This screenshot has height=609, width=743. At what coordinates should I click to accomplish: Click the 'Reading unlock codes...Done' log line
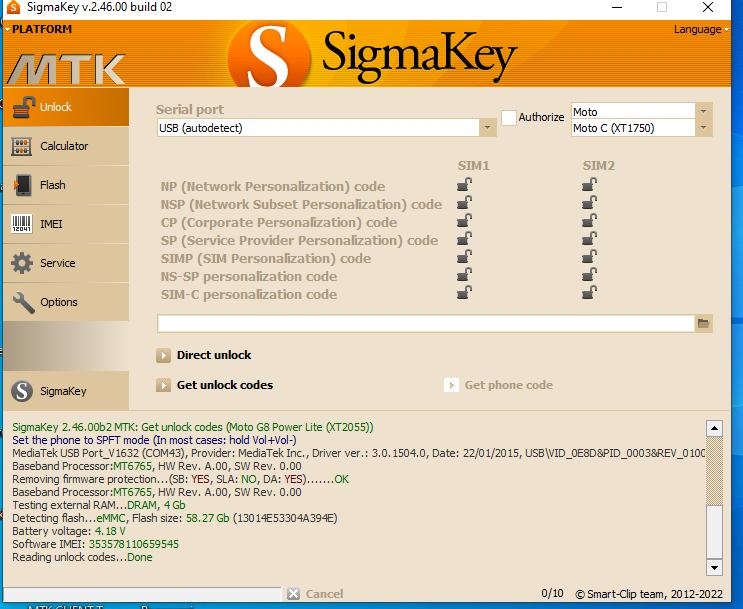pyautogui.click(x=82, y=557)
